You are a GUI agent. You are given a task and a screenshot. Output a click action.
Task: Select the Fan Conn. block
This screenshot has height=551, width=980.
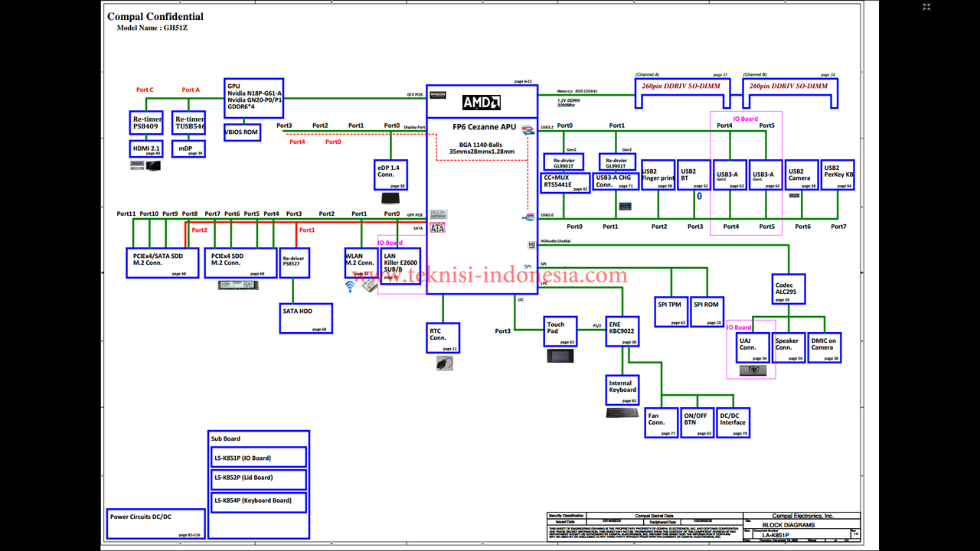pos(661,422)
